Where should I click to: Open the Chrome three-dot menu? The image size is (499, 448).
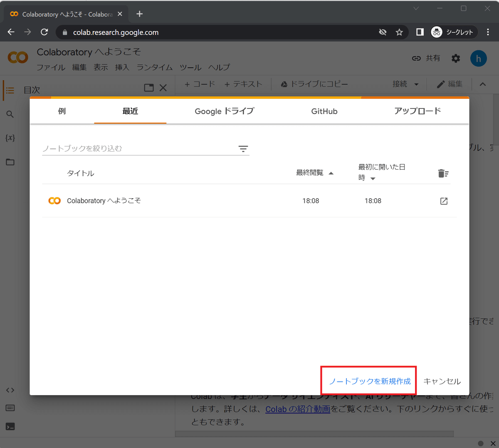488,32
